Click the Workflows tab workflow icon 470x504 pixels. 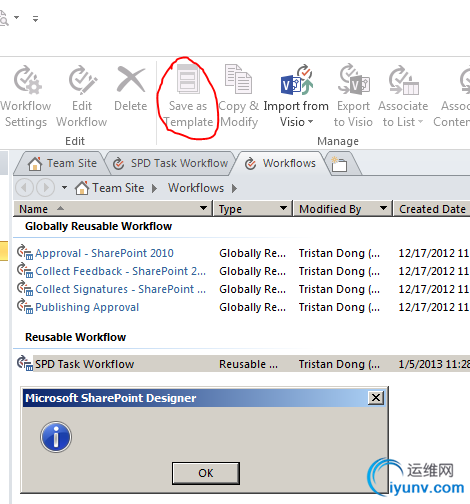250,164
